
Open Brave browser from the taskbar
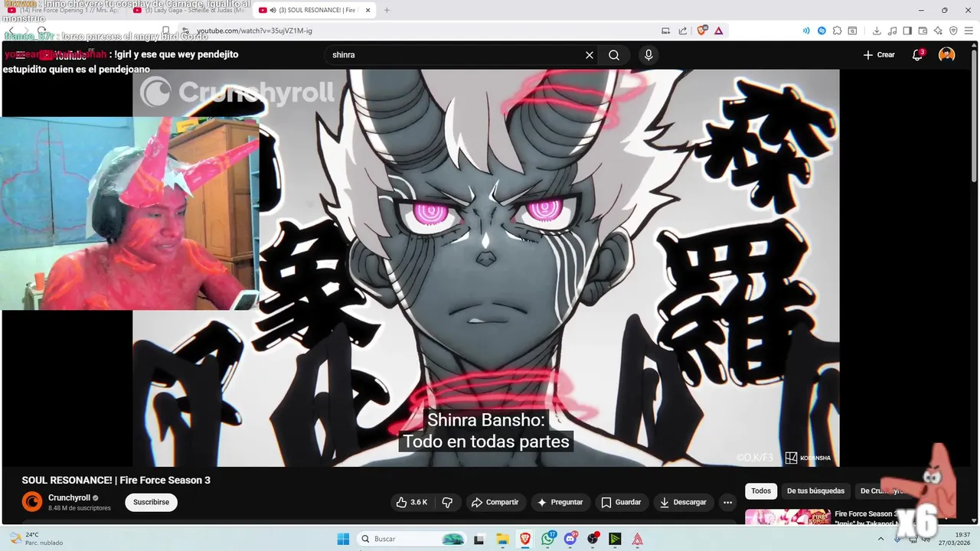[525, 539]
